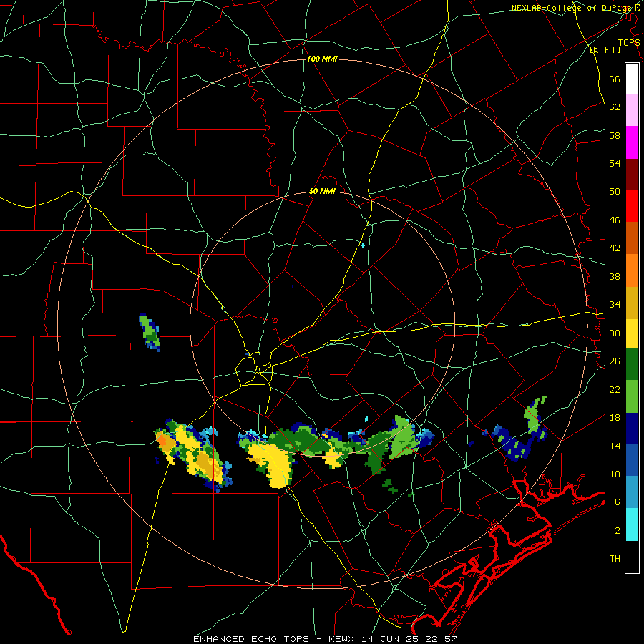Click the isolated green echo cell west of the 50 NMI ring
This screenshot has width=644, height=644.
click(150, 332)
